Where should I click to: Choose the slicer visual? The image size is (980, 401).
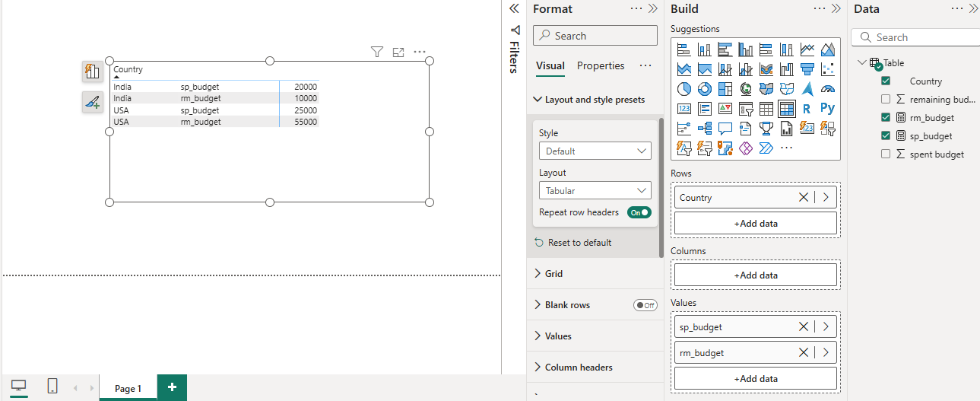point(746,109)
